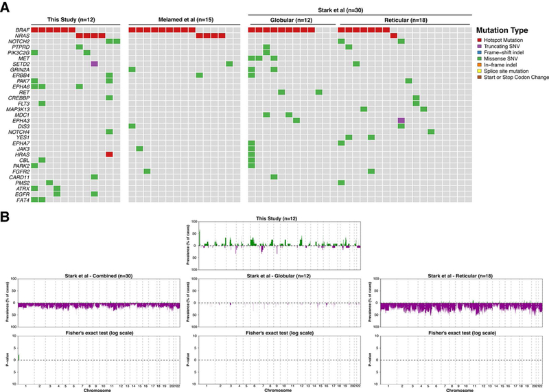Click the red hotspot cell in HRAS row
The height and width of the screenshot is (392, 549).
point(109,154)
